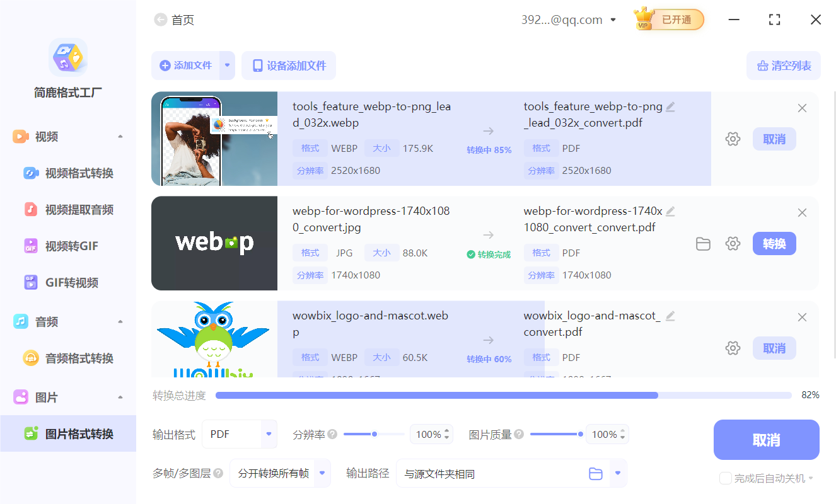This screenshot has width=836, height=504.
Task: Select 视频格式转换 in the sidebar
Action: tap(68, 173)
